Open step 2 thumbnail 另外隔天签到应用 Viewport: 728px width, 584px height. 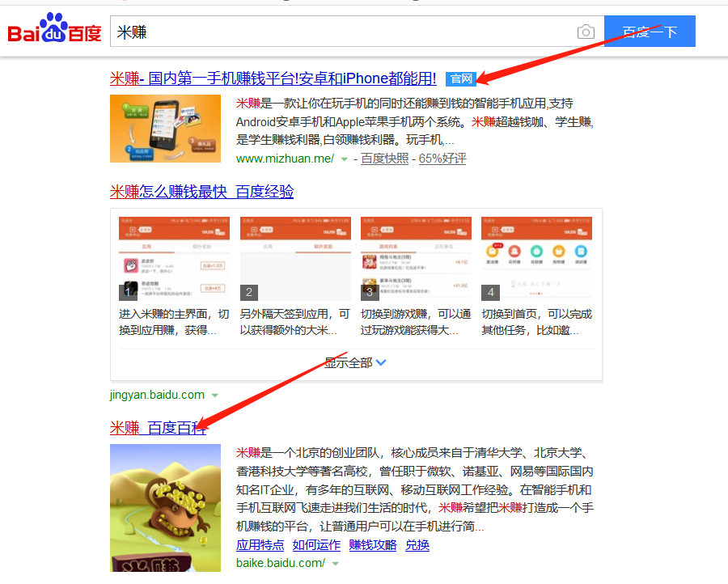click(x=295, y=258)
